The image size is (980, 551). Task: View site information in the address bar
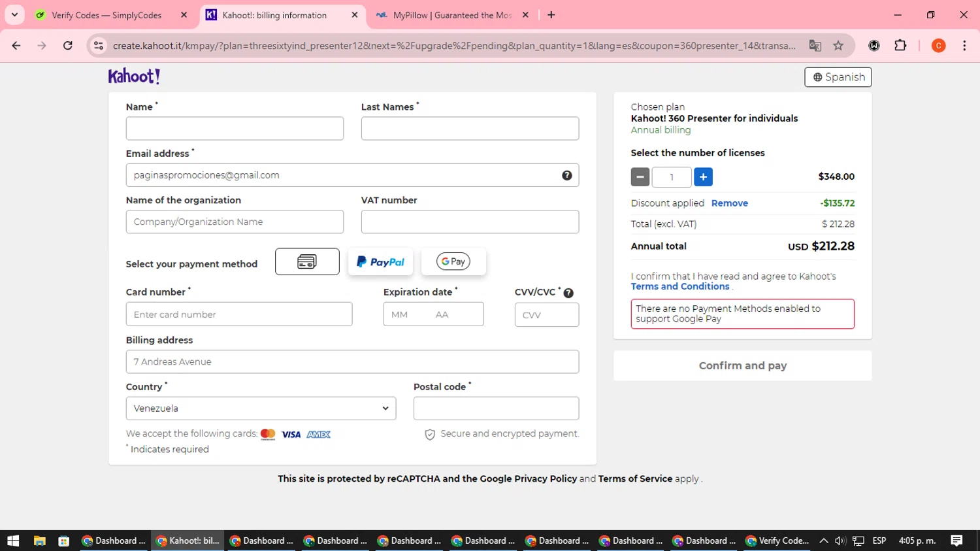point(99,46)
